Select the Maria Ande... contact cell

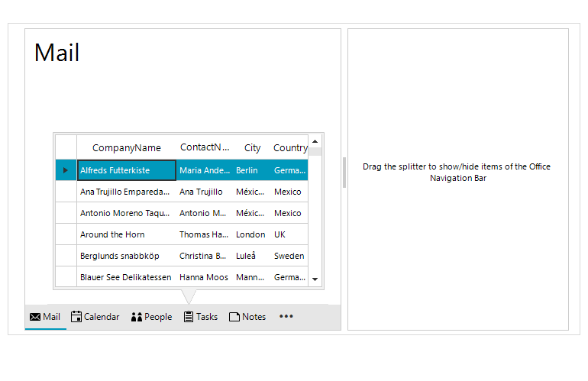(x=205, y=170)
